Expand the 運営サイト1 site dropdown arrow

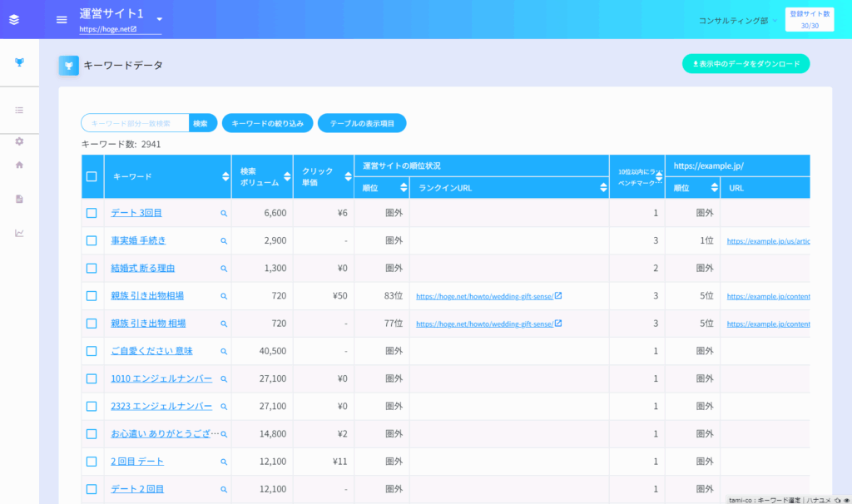coord(159,19)
